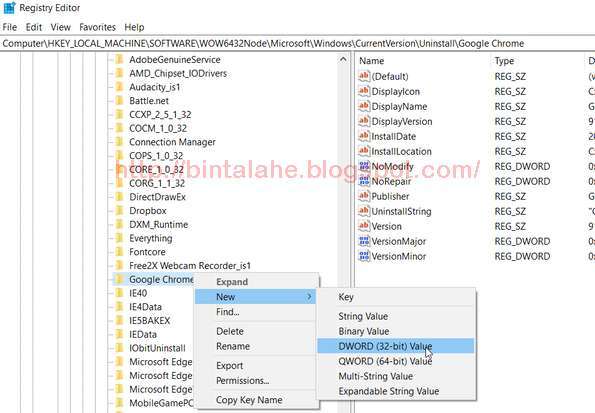Viewport: 595px width, 413px height.
Task: Click the registry path address bar
Action: pos(298,44)
